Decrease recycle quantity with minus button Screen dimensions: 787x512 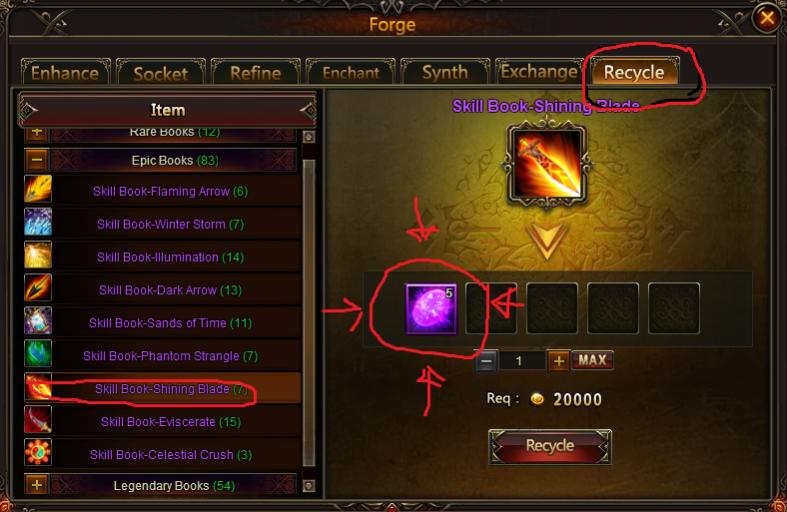pyautogui.click(x=486, y=360)
